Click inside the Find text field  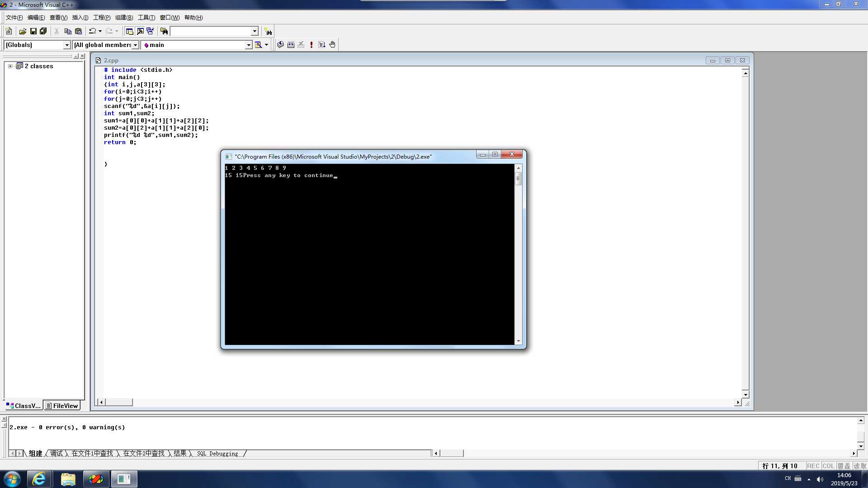tap(210, 31)
